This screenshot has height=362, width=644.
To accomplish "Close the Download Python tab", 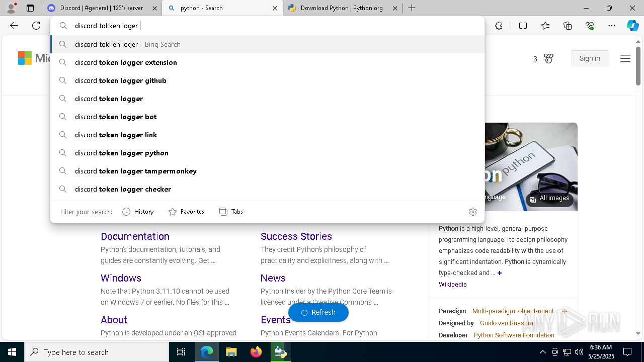I will pyautogui.click(x=395, y=8).
